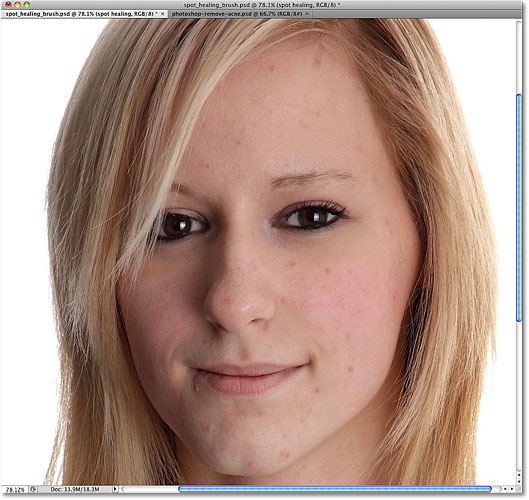The image size is (529, 500).
Task: Click the 78.12% zoom level field
Action: point(15,490)
